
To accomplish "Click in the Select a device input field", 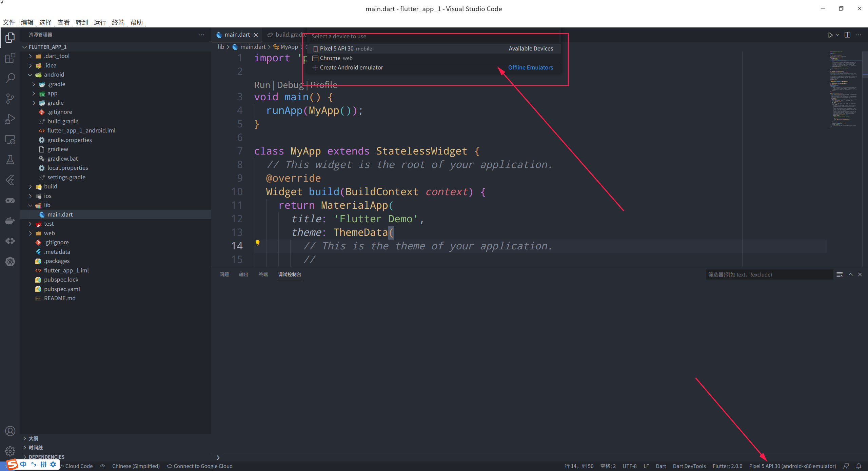I will 434,37.
